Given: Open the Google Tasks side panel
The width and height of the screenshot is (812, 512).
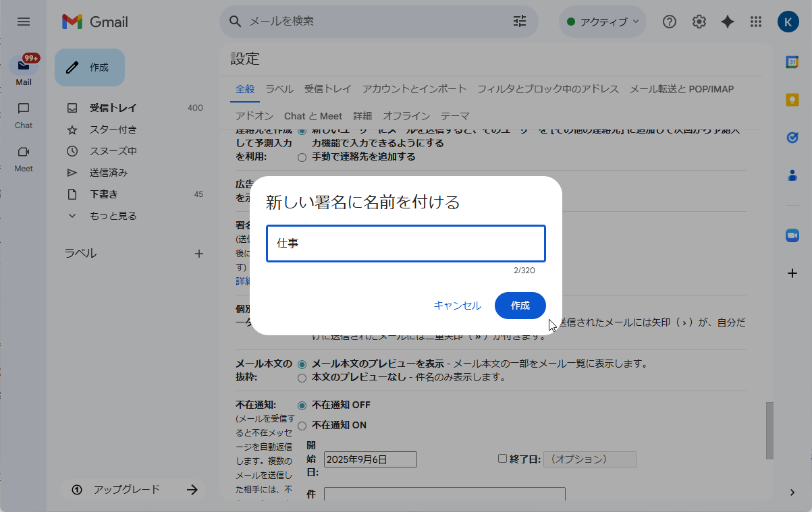Looking at the screenshot, I should pos(791,137).
